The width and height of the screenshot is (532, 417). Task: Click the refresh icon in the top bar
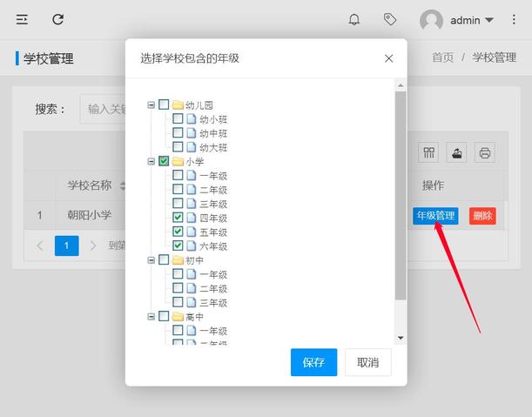click(58, 19)
